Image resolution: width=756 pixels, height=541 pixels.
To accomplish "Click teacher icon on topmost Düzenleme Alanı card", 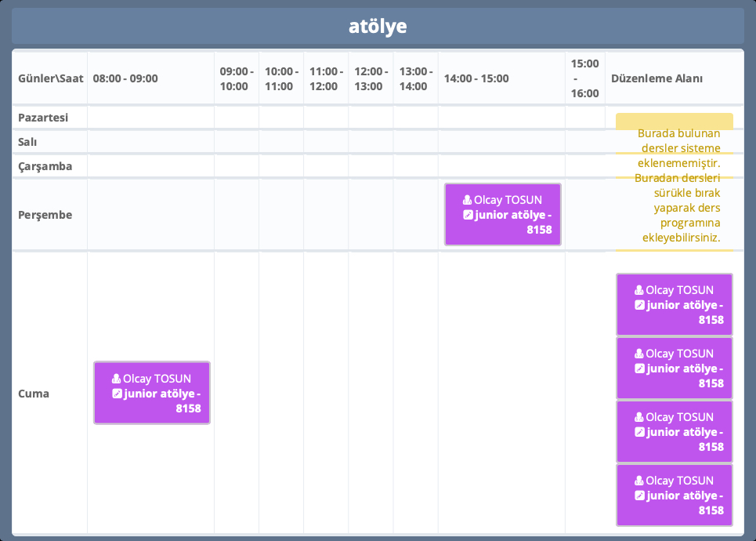I will click(x=639, y=290).
